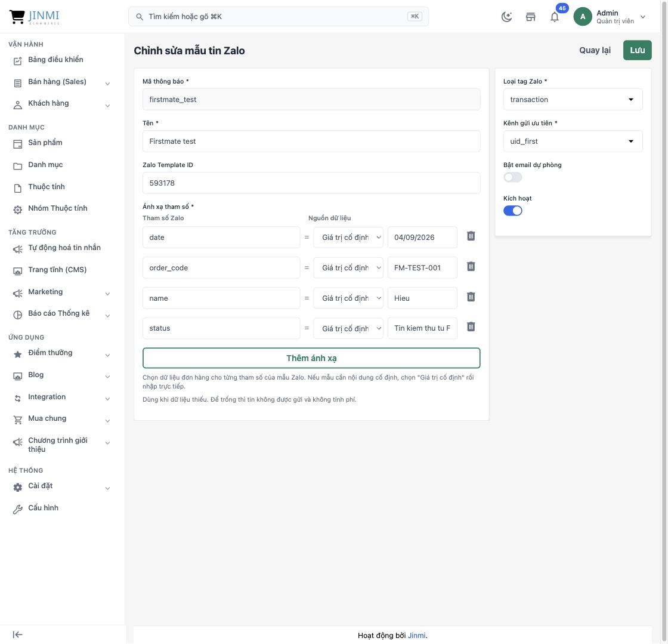
Task: Click the Thêm ánh xạ button
Action: pyautogui.click(x=311, y=358)
